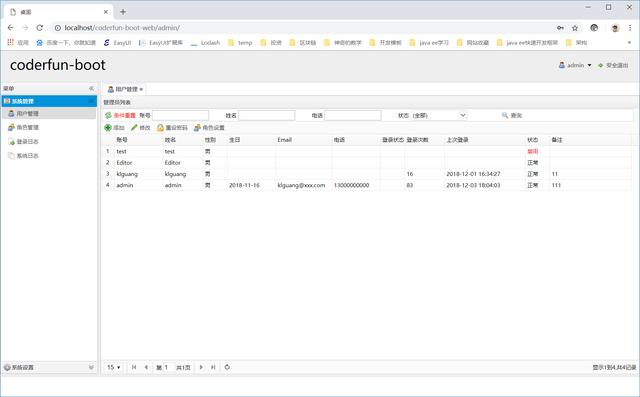Open the admin user dropdown menu

click(575, 65)
